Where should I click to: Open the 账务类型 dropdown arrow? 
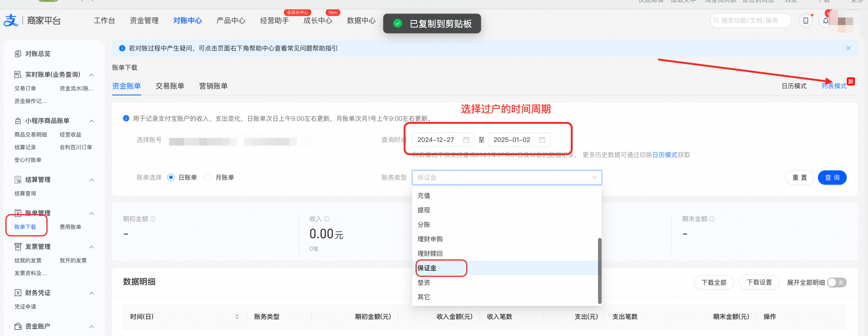[594, 177]
